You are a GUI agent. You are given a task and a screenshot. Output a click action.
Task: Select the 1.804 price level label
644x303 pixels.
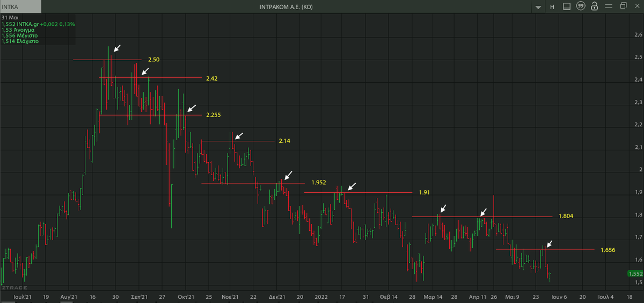tap(566, 216)
